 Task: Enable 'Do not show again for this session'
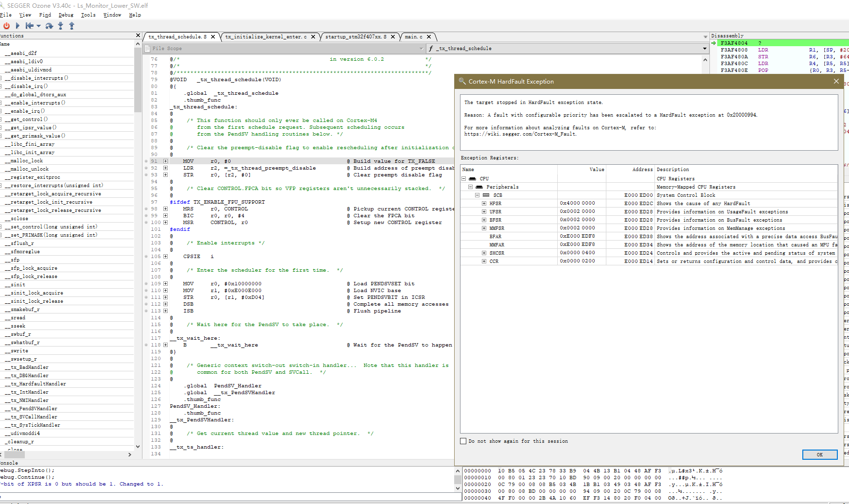(x=463, y=441)
